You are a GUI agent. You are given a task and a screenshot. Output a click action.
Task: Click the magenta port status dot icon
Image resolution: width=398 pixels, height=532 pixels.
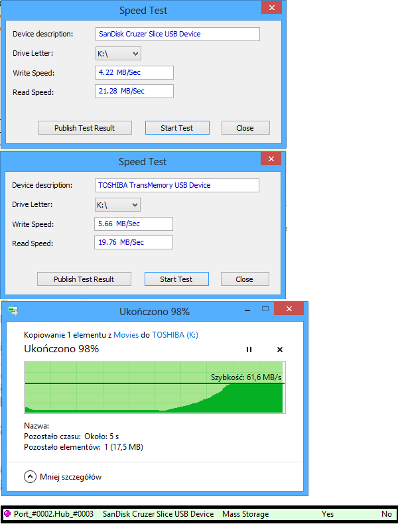click(x=7, y=513)
